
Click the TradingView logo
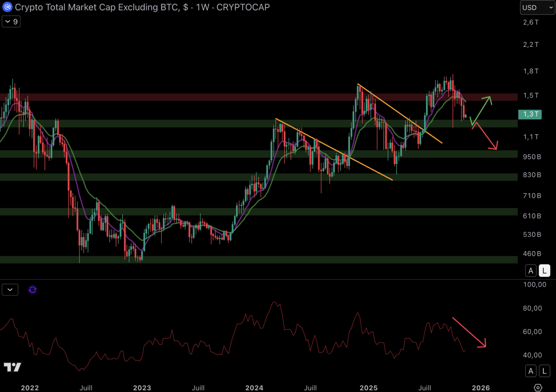click(x=12, y=367)
